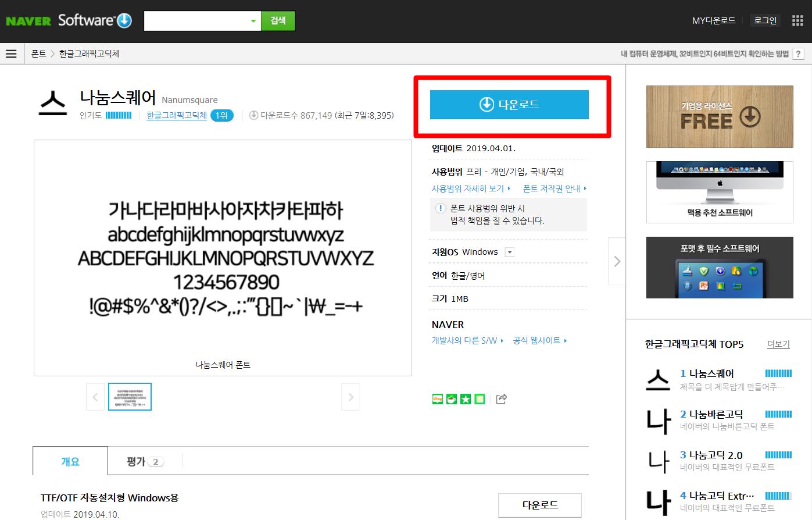Screen dimensions: 812x520
Task: Open 사용범위 자세히 보기 link
Action: click(x=471, y=188)
